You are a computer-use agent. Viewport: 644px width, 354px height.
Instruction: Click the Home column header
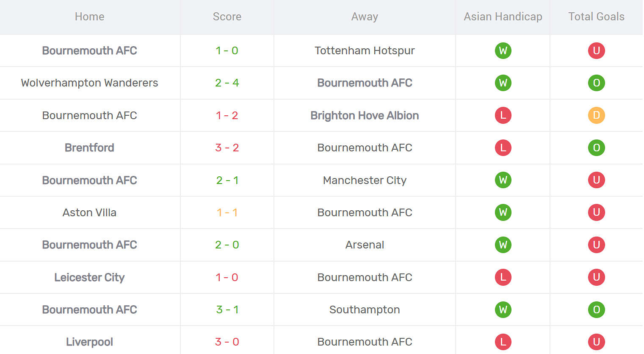click(89, 17)
